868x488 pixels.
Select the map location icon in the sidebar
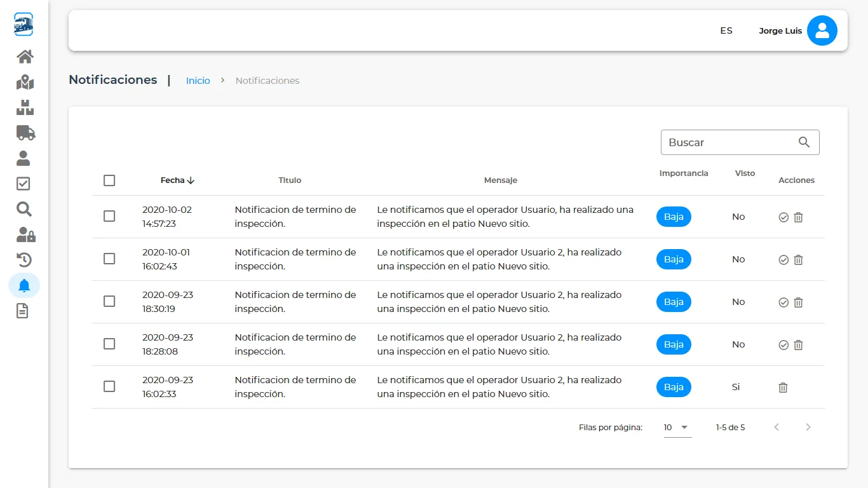click(x=24, y=81)
